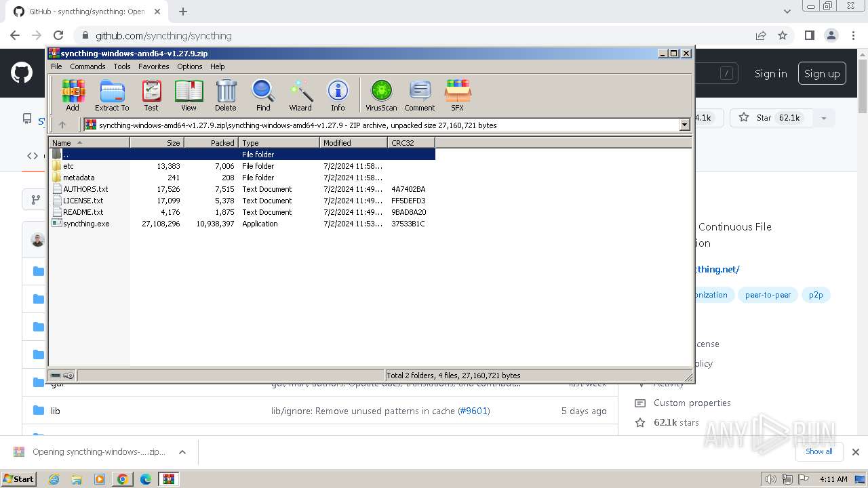
Task: Click the Windows Start button
Action: (x=18, y=479)
